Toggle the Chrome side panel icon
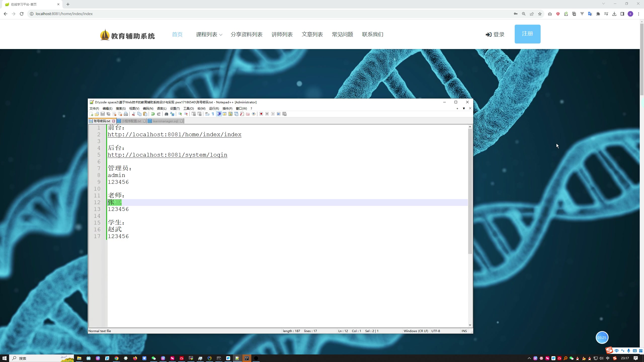 tap(622, 14)
